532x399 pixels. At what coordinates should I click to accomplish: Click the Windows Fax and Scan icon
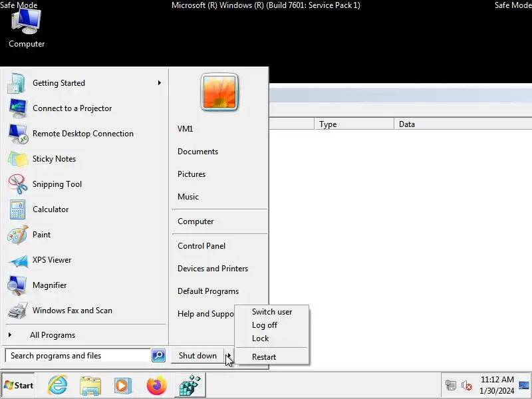(18, 311)
